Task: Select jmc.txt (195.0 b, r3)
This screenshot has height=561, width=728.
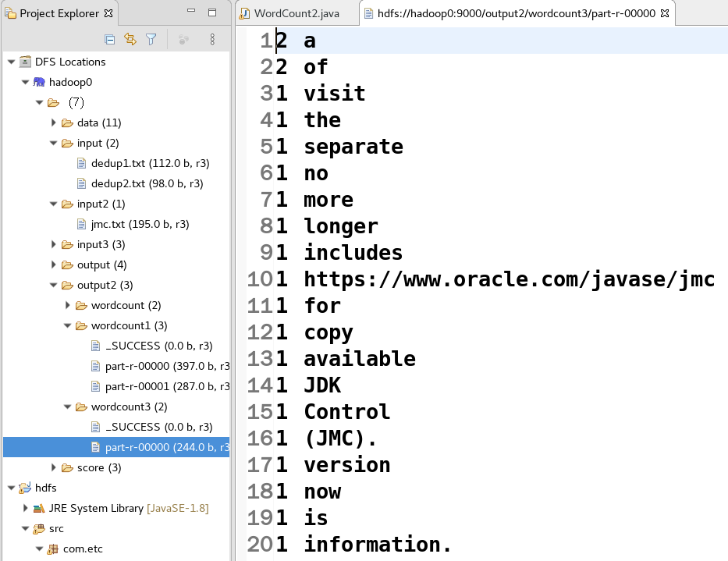Action: [140, 224]
